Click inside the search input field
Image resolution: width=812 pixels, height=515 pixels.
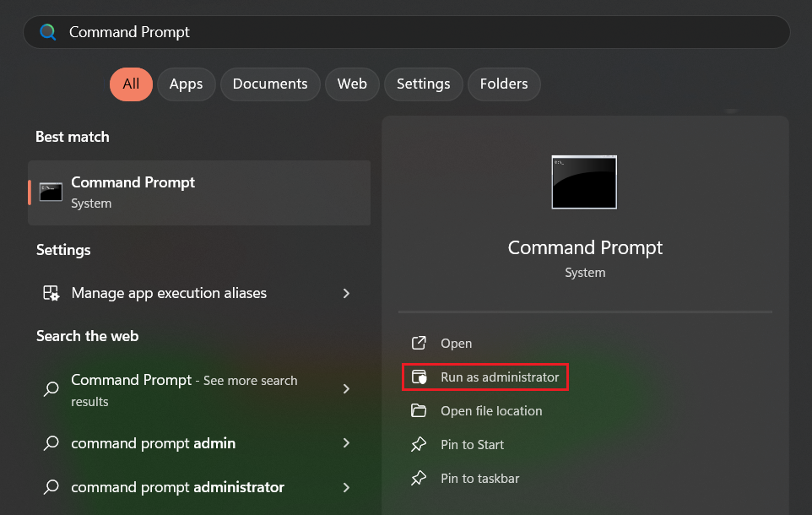[x=405, y=31]
